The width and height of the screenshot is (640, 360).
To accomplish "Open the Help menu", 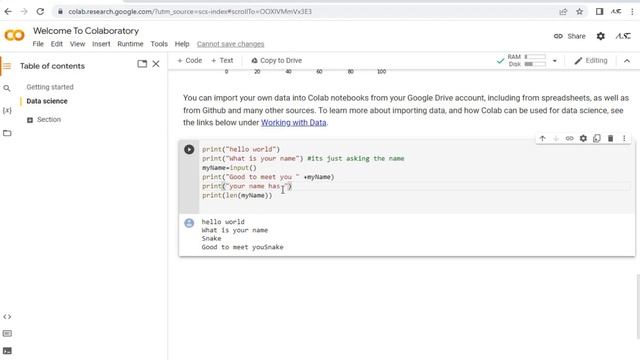I will tap(182, 44).
